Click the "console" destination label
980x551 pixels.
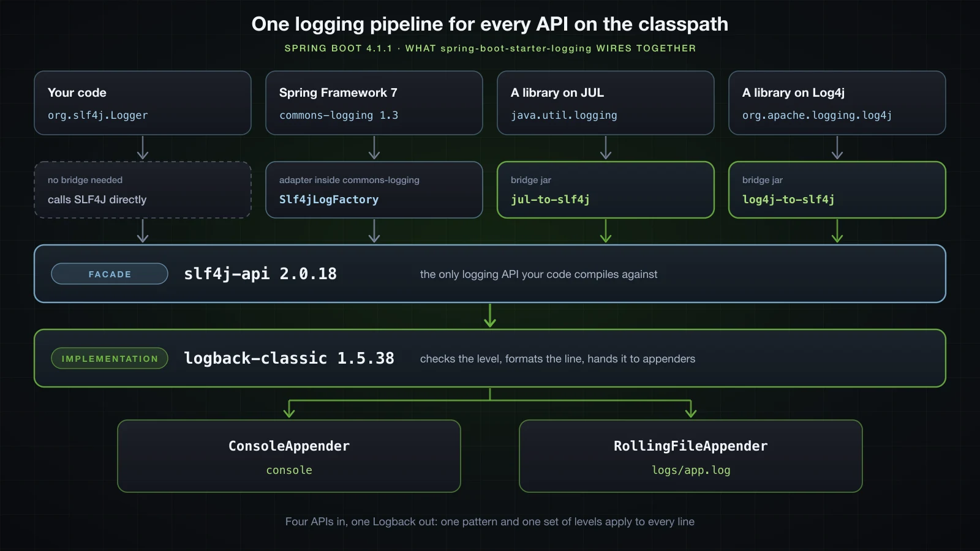[289, 470]
